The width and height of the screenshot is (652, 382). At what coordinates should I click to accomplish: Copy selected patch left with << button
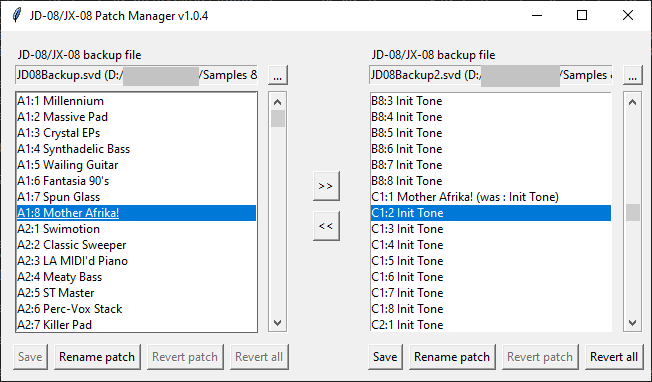(326, 226)
